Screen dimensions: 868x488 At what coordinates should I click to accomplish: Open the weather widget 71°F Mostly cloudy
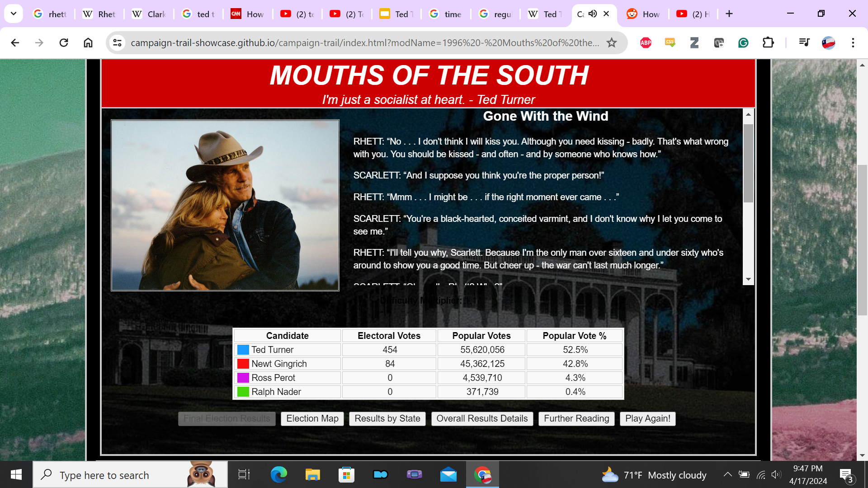coord(654,475)
